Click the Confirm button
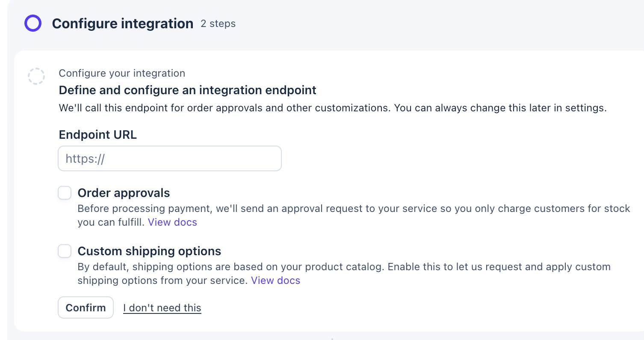This screenshot has width=644, height=340. coord(86,307)
